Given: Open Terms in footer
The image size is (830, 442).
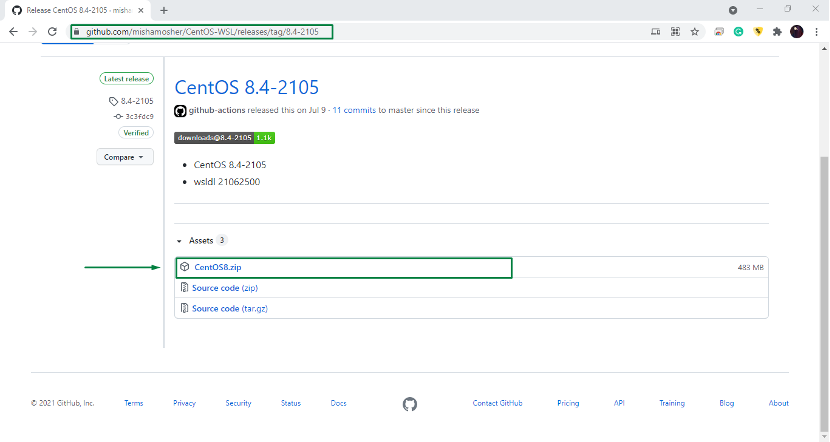Looking at the screenshot, I should pyautogui.click(x=134, y=403).
